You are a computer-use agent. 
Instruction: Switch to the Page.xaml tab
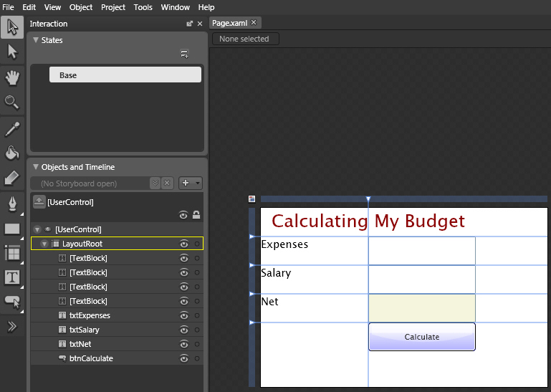[229, 22]
